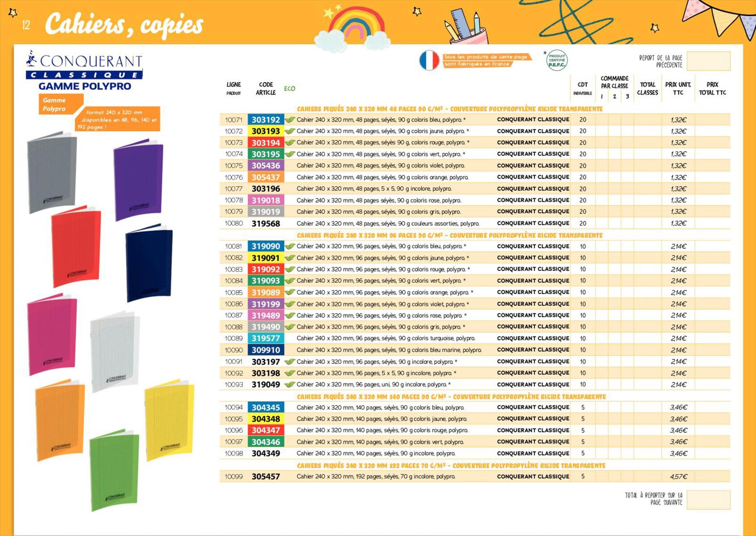
Task: Click the 'PRIX TOTAL TTC' column header
Action: [712, 88]
